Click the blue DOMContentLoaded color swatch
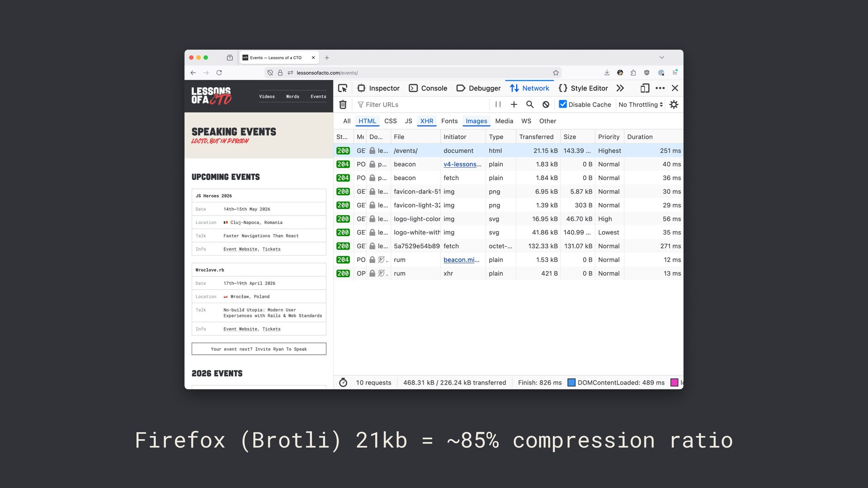 [x=571, y=383]
